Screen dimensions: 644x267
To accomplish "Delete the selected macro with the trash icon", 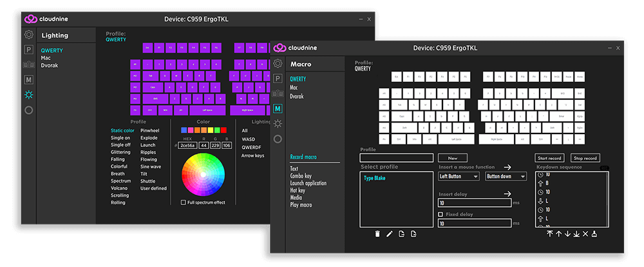I will [377, 233].
